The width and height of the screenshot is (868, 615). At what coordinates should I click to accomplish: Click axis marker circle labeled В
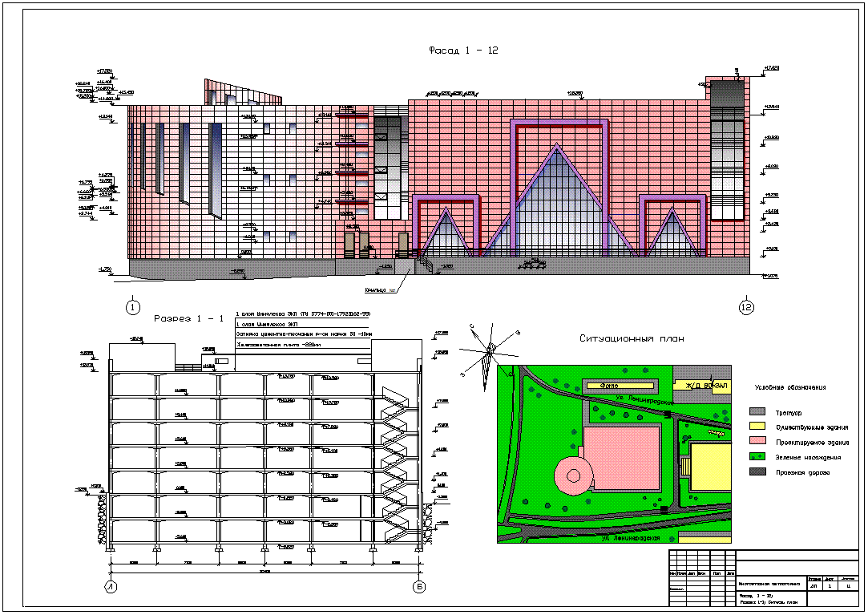418,588
